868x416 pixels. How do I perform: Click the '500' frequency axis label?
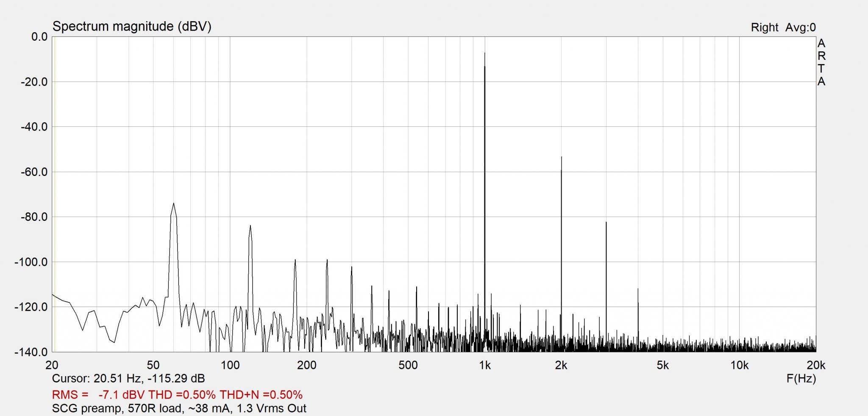408,365
